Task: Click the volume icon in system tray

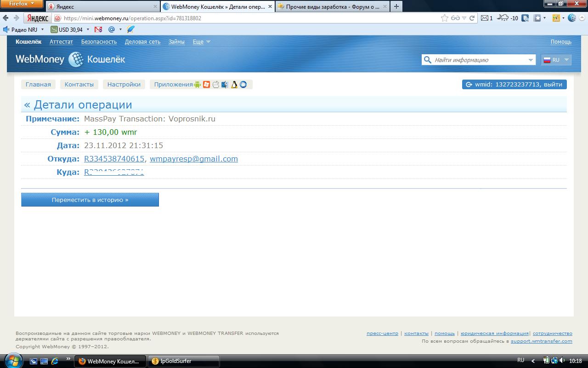Action: tap(562, 361)
